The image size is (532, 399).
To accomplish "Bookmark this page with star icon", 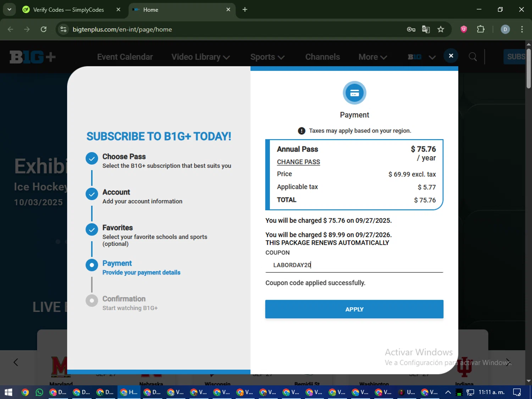I will point(440,29).
